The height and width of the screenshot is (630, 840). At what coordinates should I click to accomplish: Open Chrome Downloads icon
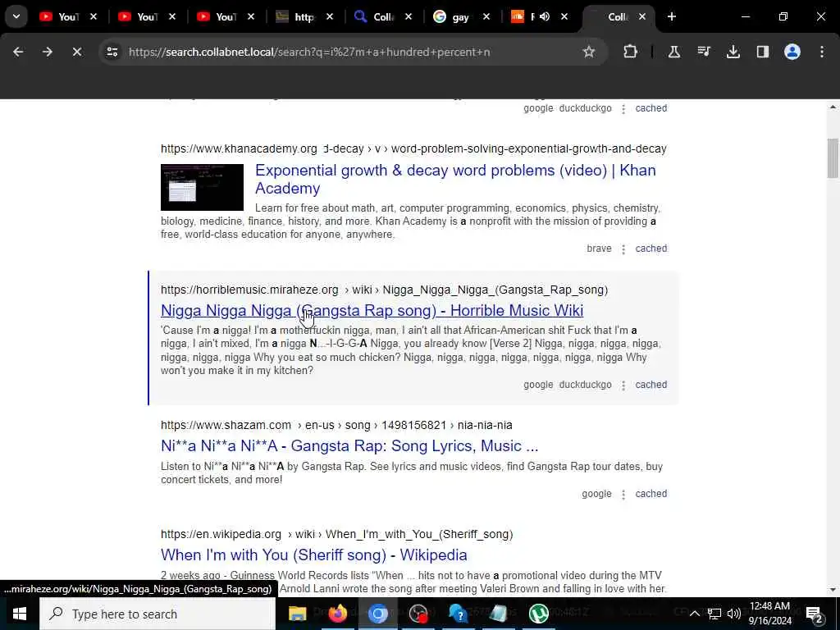pos(733,52)
